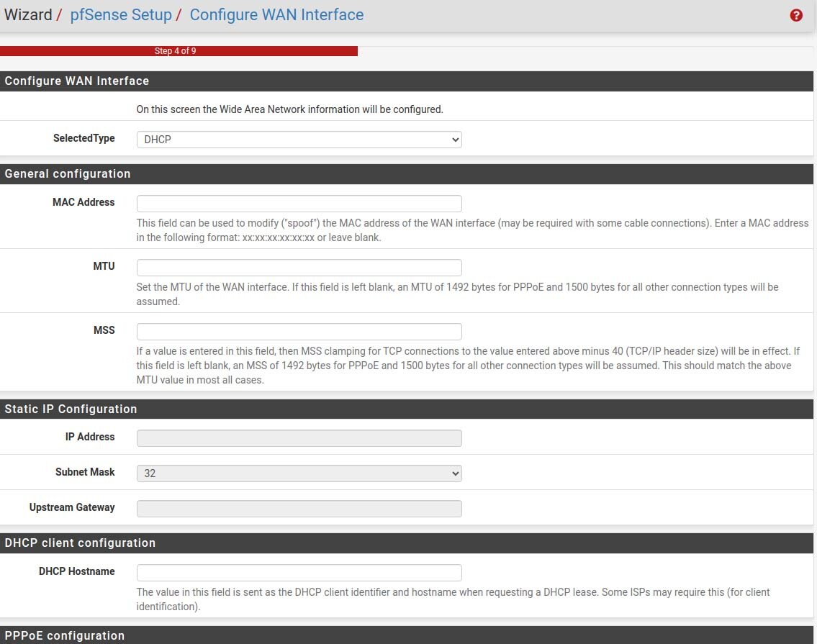
Task: Click the Wizard breadcrumb text
Action: pyautogui.click(x=28, y=14)
